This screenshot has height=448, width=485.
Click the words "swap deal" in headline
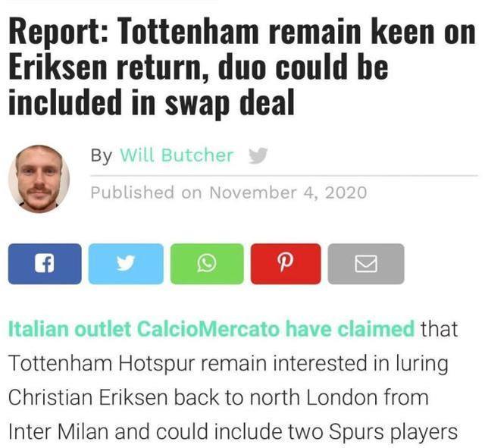(230, 103)
